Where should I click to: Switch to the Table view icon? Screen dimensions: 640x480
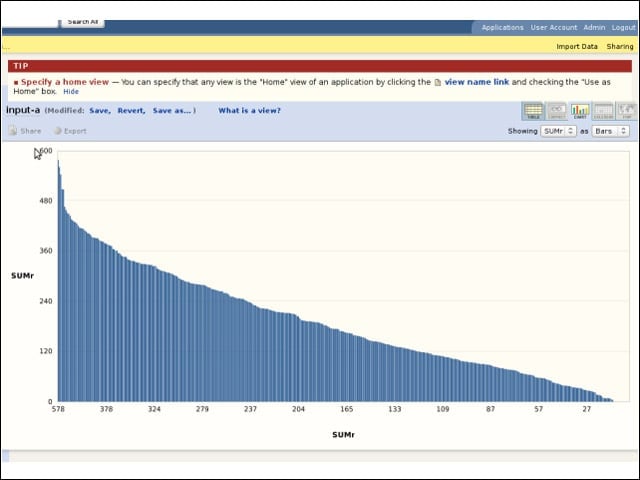[x=533, y=111]
